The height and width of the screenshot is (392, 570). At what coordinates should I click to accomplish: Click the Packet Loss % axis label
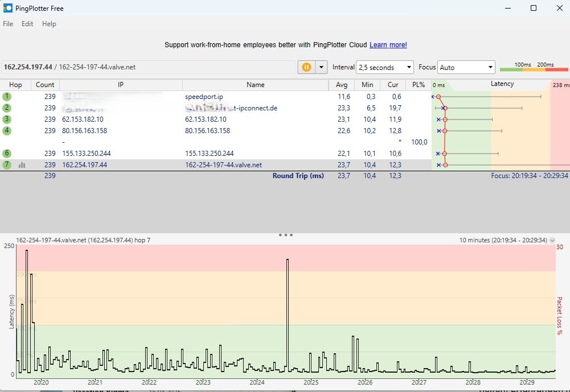559,316
